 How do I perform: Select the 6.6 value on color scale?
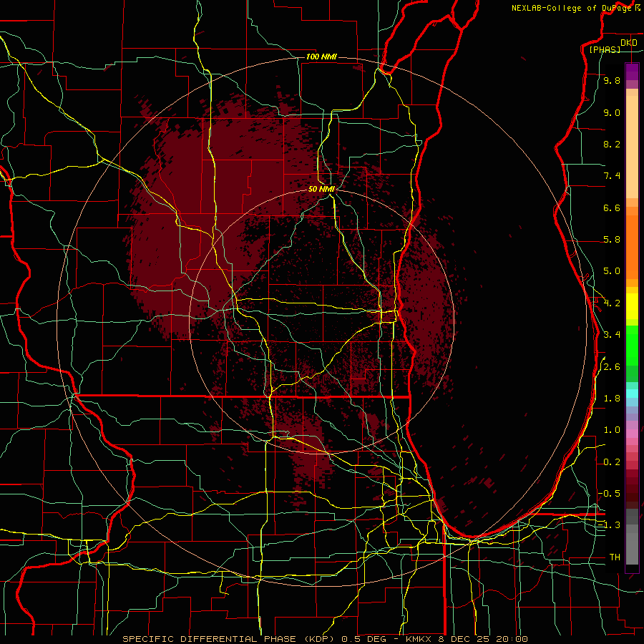coord(612,208)
